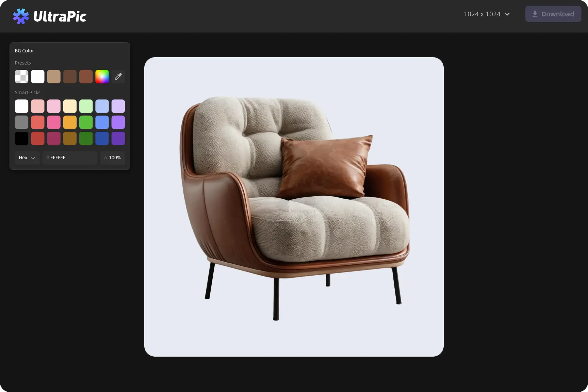
Task: Select the light pastel green swatch
Action: click(86, 106)
